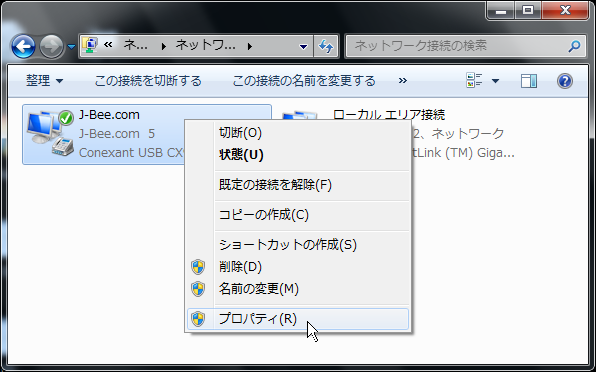Choose コピーの作成(C) menu item
The width and height of the screenshot is (596, 372).
(297, 215)
